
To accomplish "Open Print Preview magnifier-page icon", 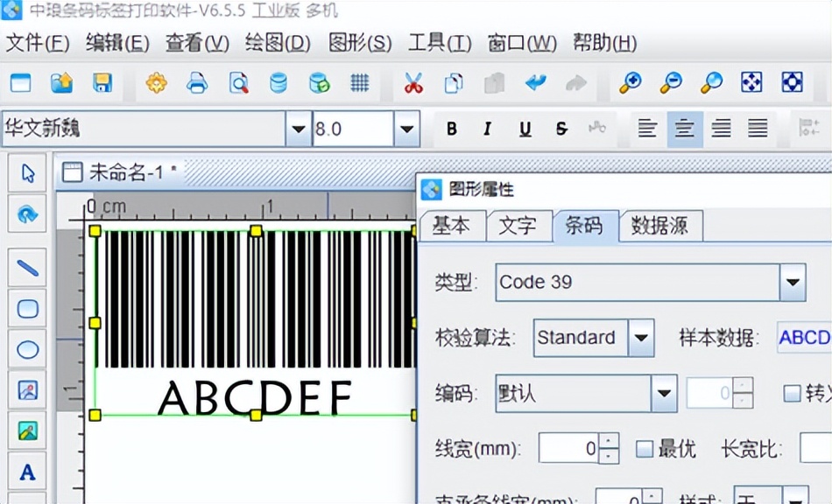I will (x=238, y=83).
